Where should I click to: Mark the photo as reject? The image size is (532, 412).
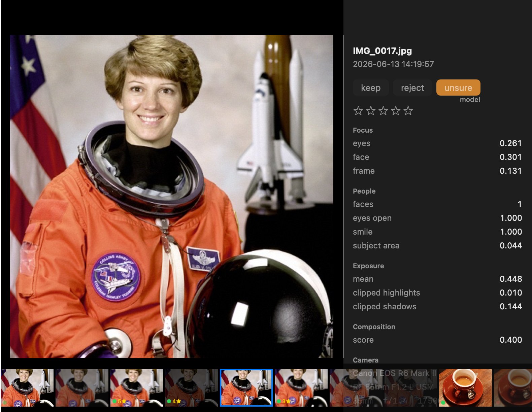point(412,88)
